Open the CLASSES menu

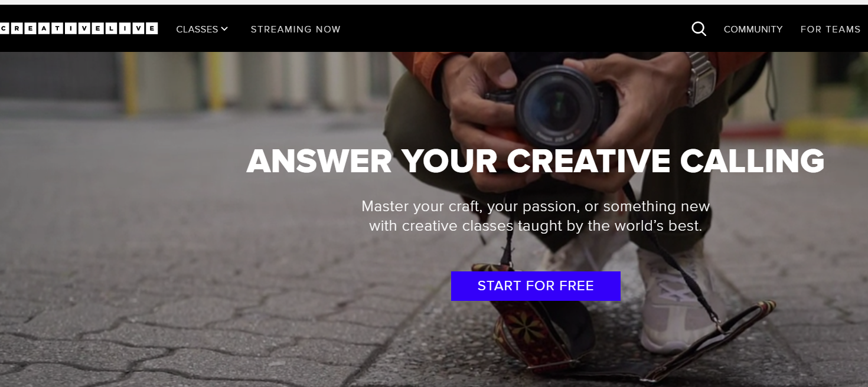pos(202,29)
